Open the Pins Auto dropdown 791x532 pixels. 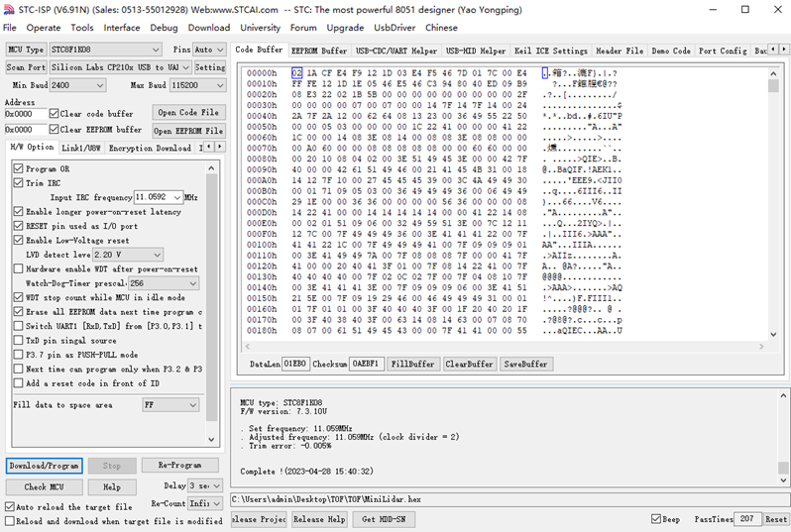pyautogui.click(x=209, y=50)
